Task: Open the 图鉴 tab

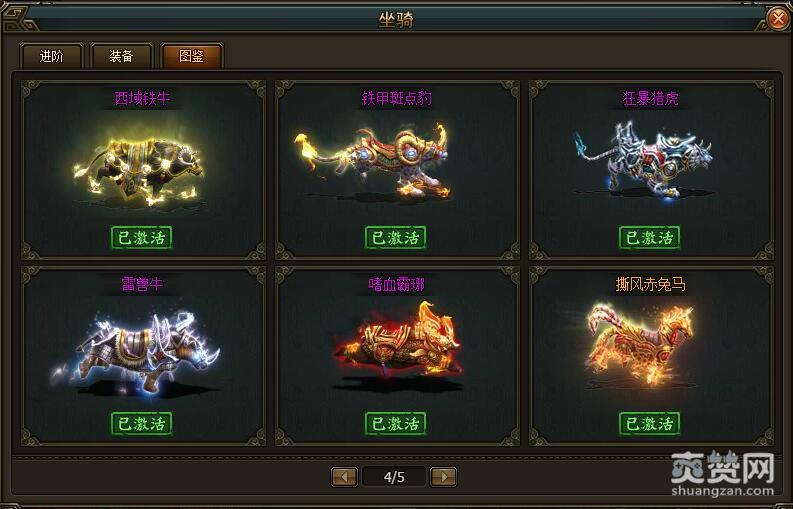Action: click(192, 56)
